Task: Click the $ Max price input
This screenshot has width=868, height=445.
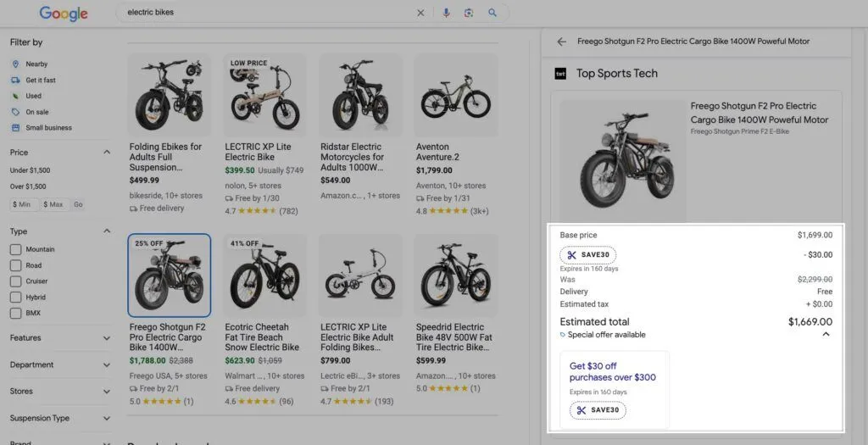Action: (x=55, y=204)
